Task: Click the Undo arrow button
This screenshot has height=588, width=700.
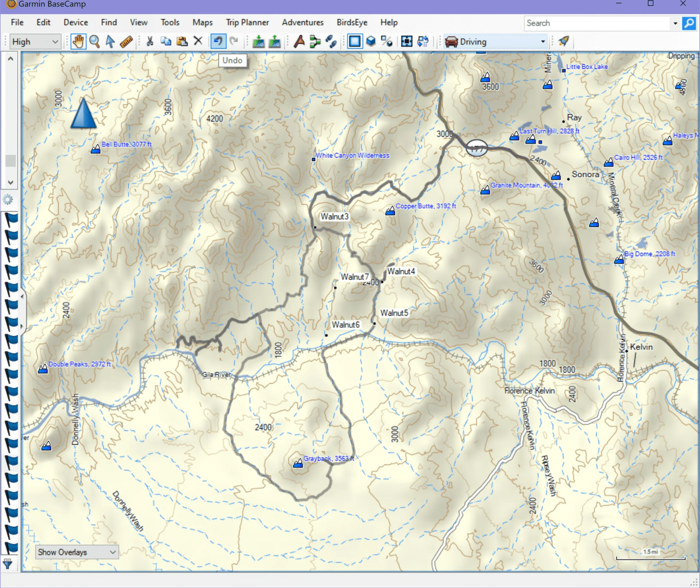Action: (218, 41)
